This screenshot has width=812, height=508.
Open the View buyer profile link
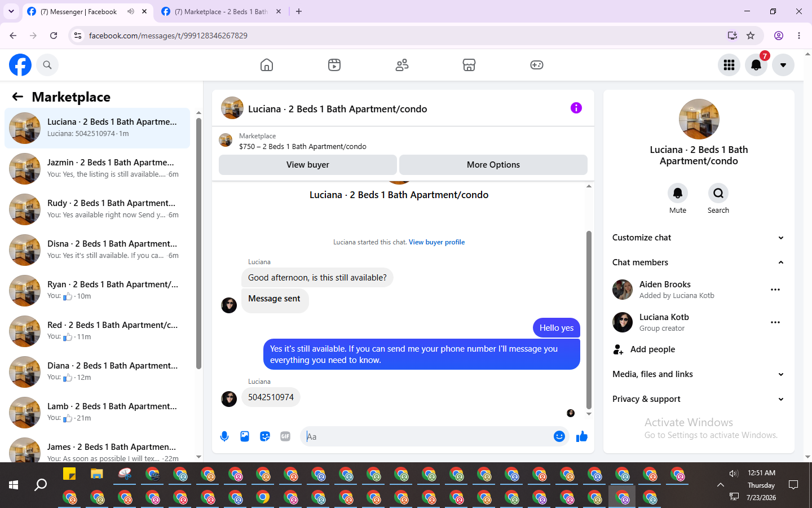pyautogui.click(x=437, y=242)
